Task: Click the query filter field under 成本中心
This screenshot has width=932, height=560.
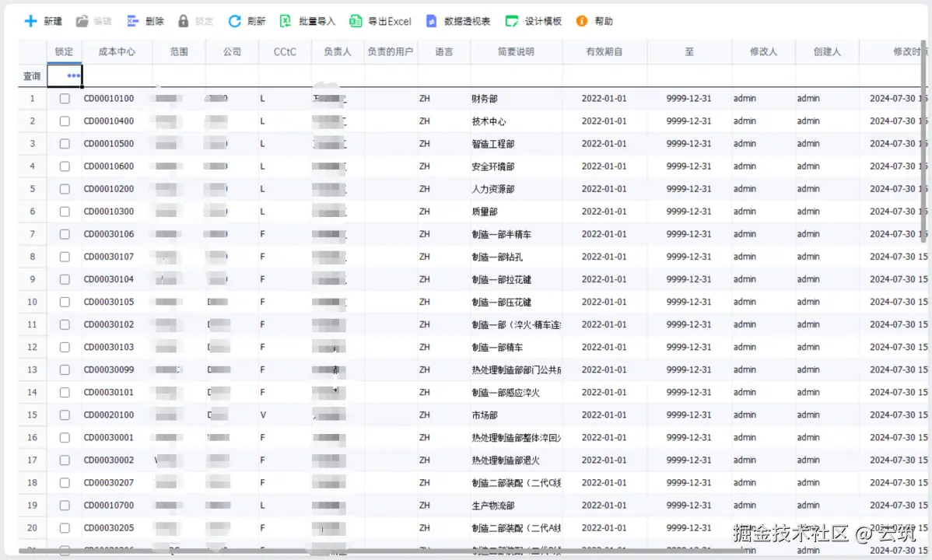Action: (x=117, y=76)
